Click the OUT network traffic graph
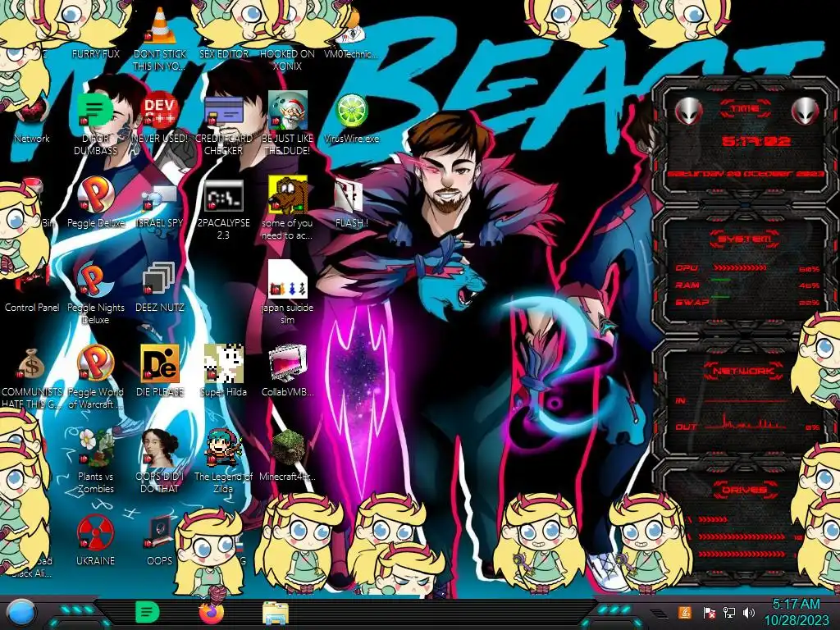Image resolution: width=840 pixels, height=630 pixels. [x=746, y=422]
